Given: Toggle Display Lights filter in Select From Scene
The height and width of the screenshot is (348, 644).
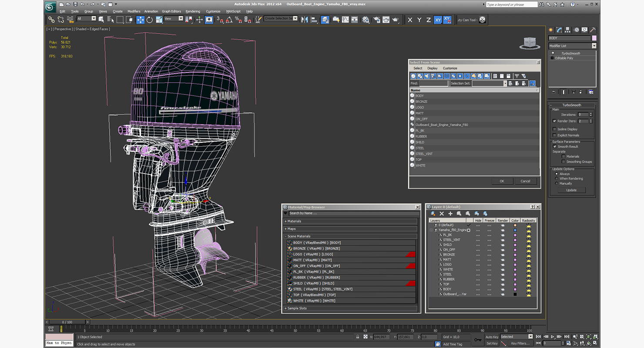Looking at the screenshot, I should click(x=427, y=76).
